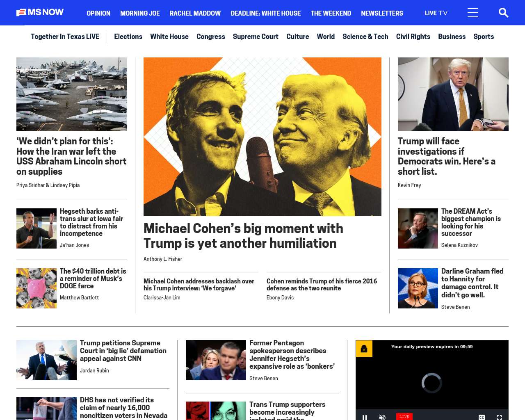Open the aircraft carrier jets photo

[x=72, y=94]
